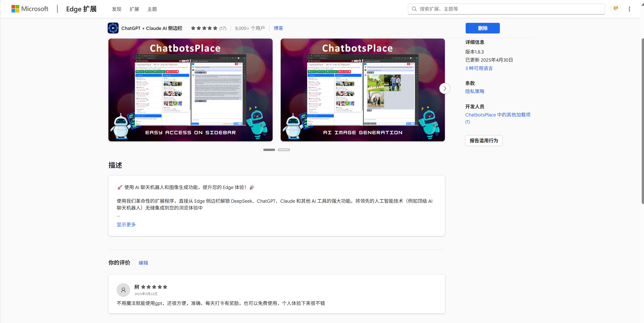Click the star rating beside extension name
Viewport: 644px width, 323px height.
(204, 28)
